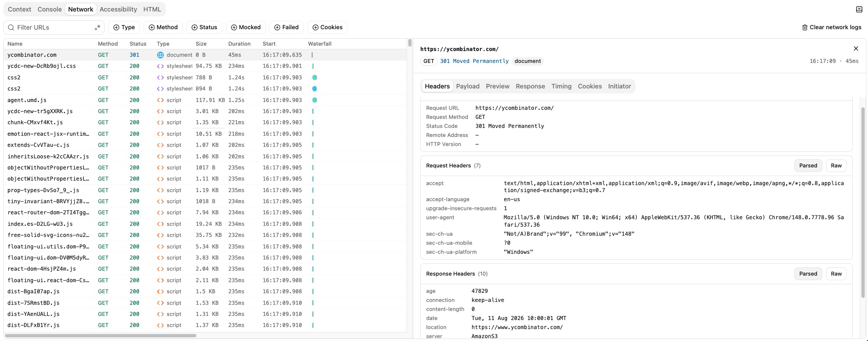
Task: Click location value https://www.ycombinator.com/
Action: 517,327
